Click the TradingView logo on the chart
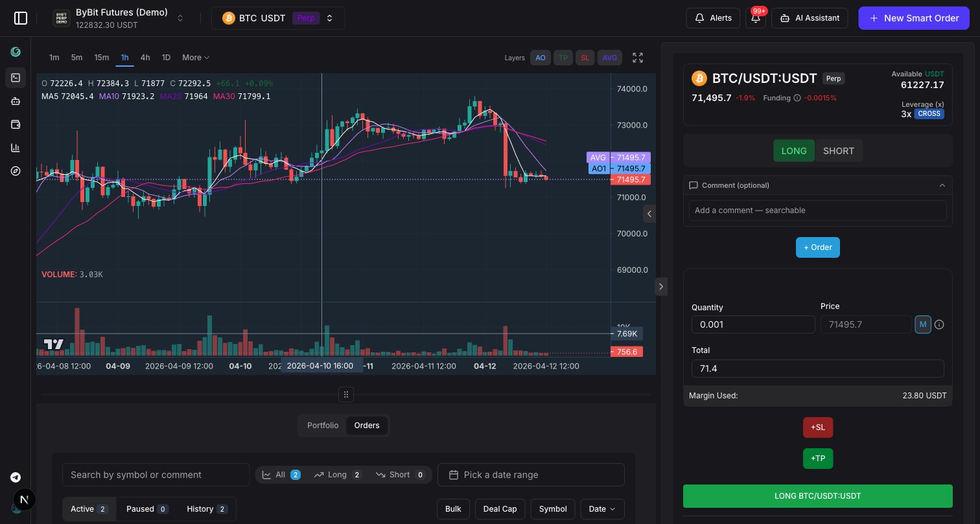 pos(54,345)
